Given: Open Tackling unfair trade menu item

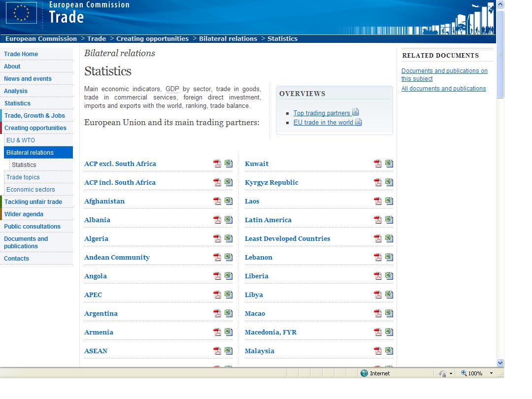Looking at the screenshot, I should click(33, 202).
